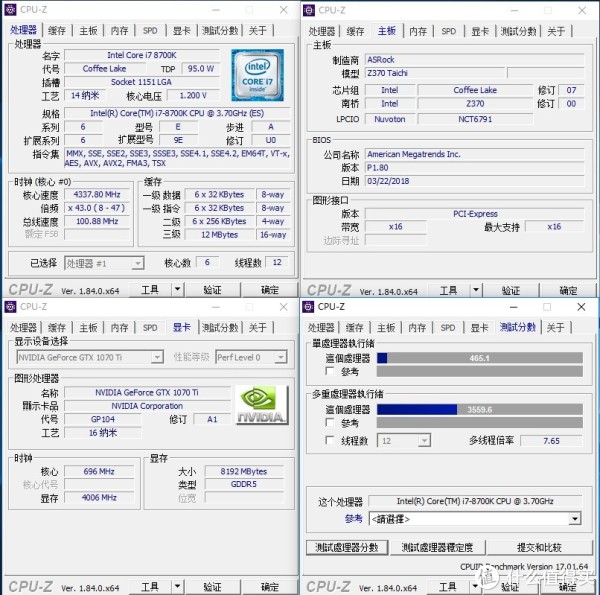Click the mainboard model field Z370 Taichi
The width and height of the screenshot is (600, 595).
[435, 73]
